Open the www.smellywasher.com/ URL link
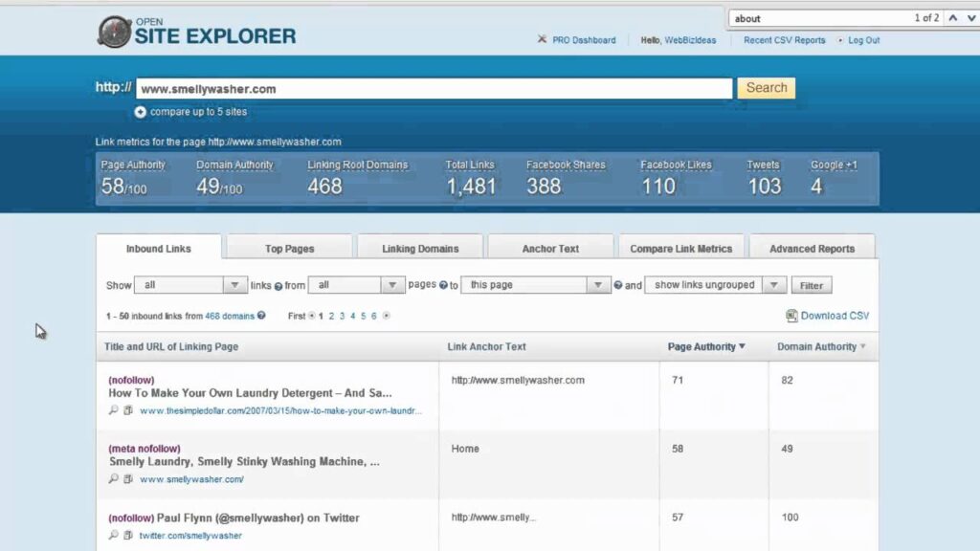The width and height of the screenshot is (980, 551). [x=191, y=480]
